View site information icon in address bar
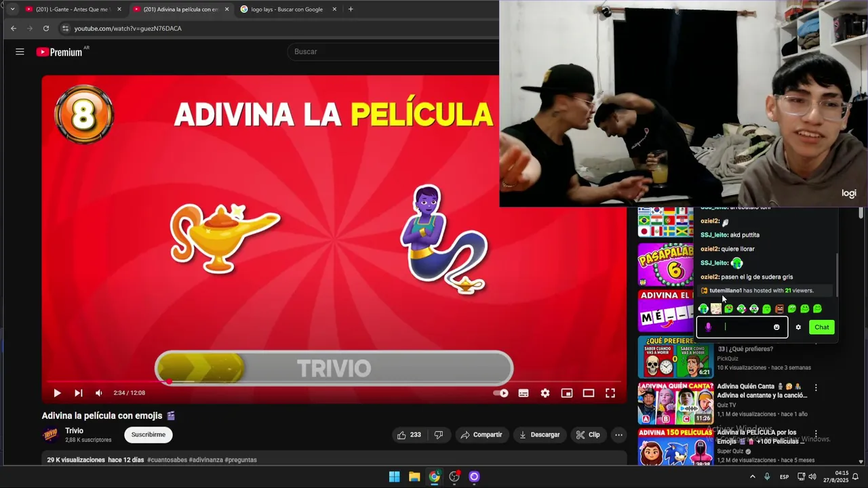This screenshot has width=868, height=488. (65, 28)
